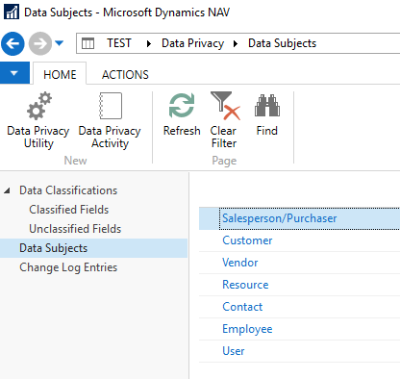Expand the arrow after Data Privacy breadcrumb
The width and height of the screenshot is (400, 379).
tap(235, 44)
